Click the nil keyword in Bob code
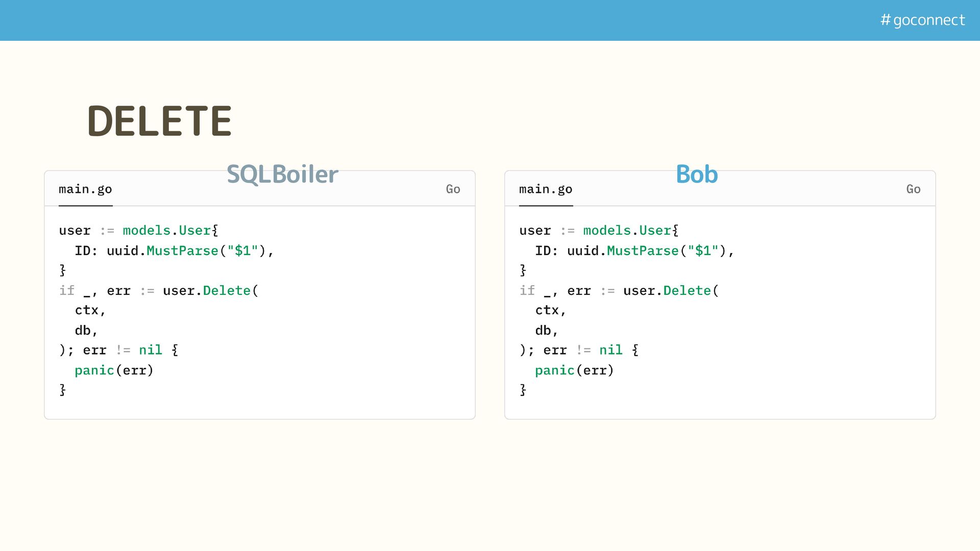Image resolution: width=980 pixels, height=551 pixels. point(611,350)
